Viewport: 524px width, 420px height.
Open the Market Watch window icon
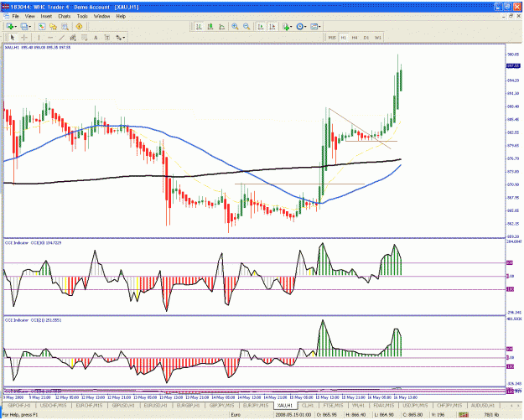(42, 26)
